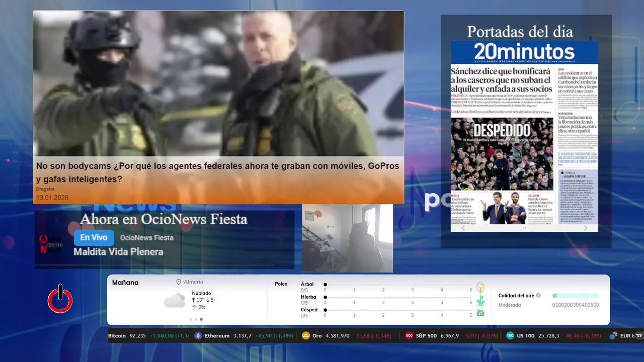Click the Ahora en OcioNews Fiesta heading

(x=164, y=219)
